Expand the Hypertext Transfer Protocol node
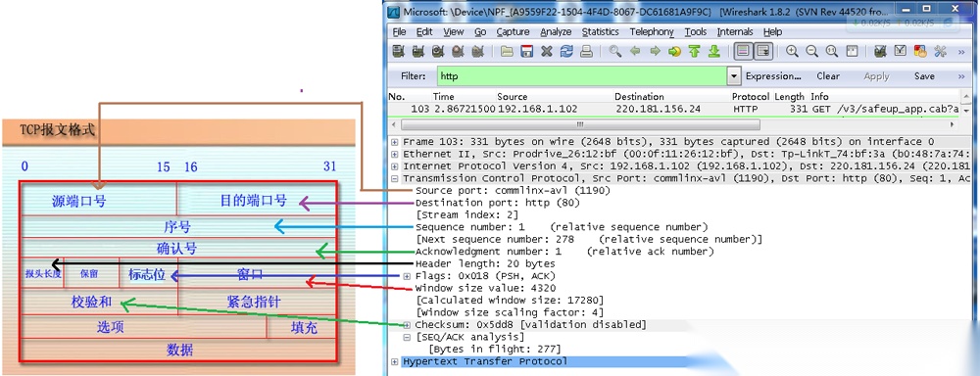The height and width of the screenshot is (376, 980). click(394, 361)
